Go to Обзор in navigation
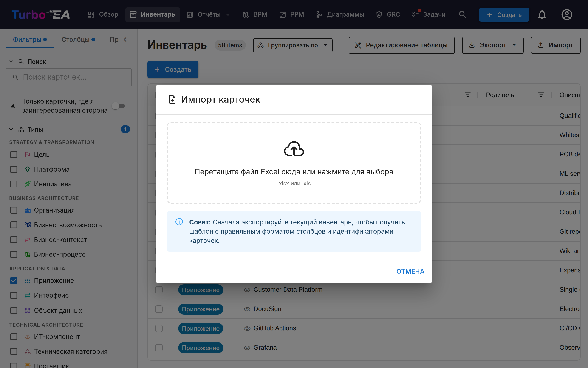Image resolution: width=588 pixels, height=368 pixels. click(103, 14)
